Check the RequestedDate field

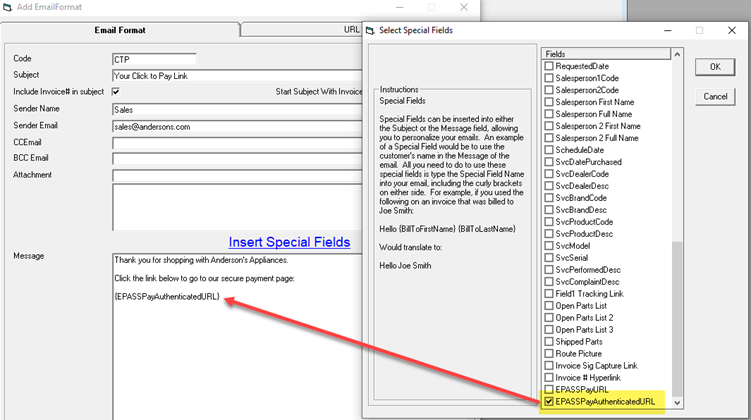(x=549, y=66)
